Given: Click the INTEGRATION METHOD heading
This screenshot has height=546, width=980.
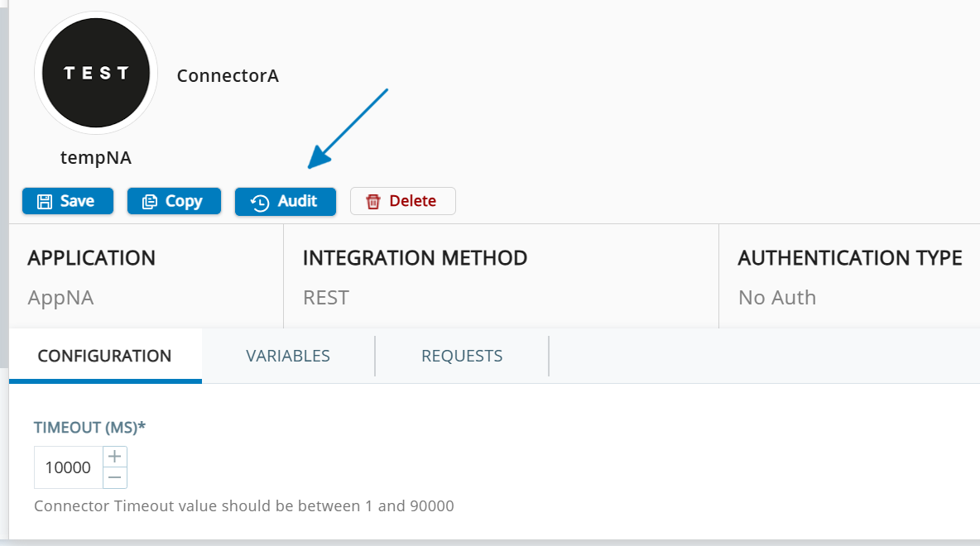Looking at the screenshot, I should pyautogui.click(x=415, y=258).
